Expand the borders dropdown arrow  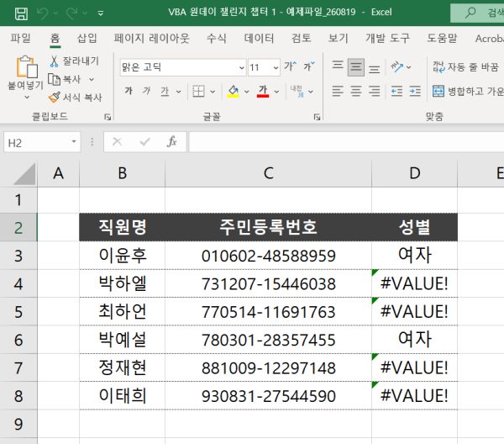coord(213,92)
